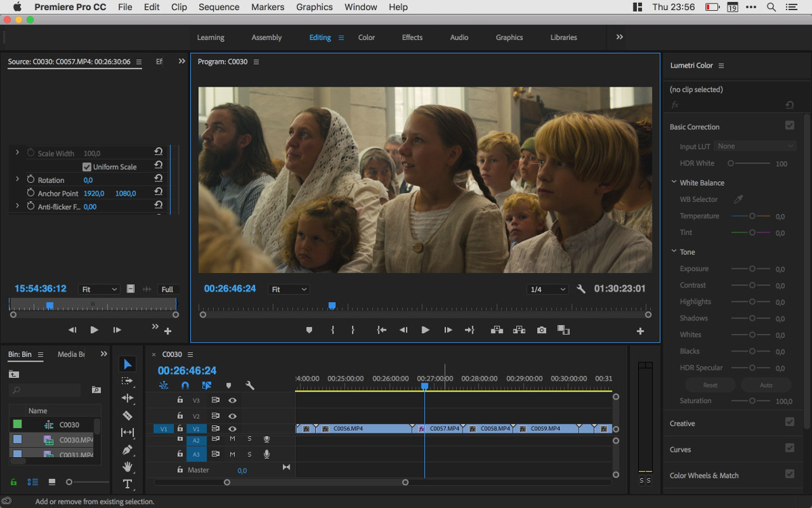
Task: Select the Track Select Forward tool
Action: pyautogui.click(x=127, y=381)
